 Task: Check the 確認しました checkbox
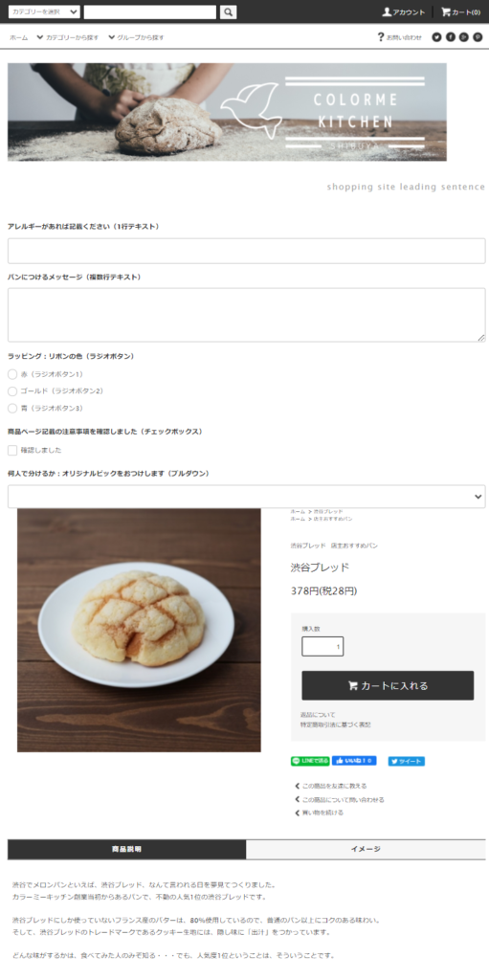click(12, 450)
